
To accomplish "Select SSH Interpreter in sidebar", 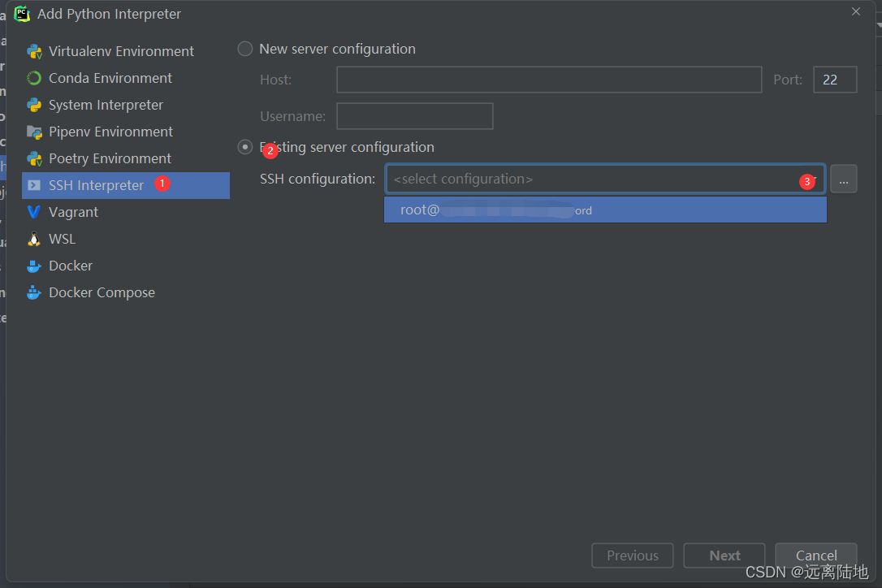I will [125, 186].
